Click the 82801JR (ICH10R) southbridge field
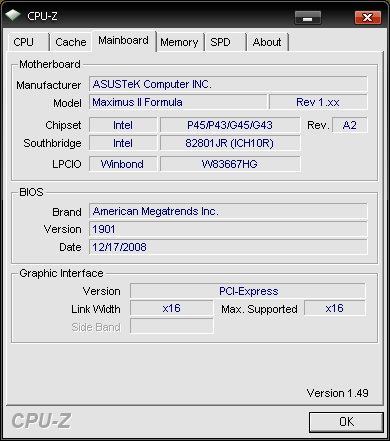Viewport: 390px width, 441px height. tap(230, 143)
